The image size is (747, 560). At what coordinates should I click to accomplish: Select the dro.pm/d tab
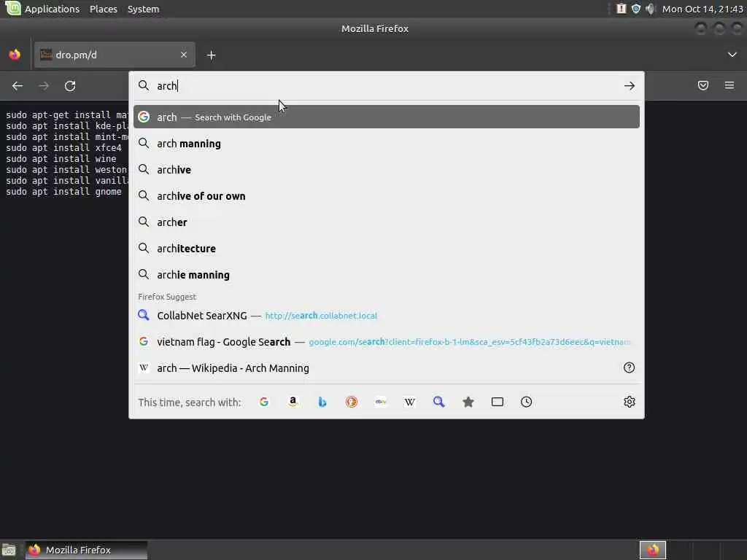pos(115,55)
